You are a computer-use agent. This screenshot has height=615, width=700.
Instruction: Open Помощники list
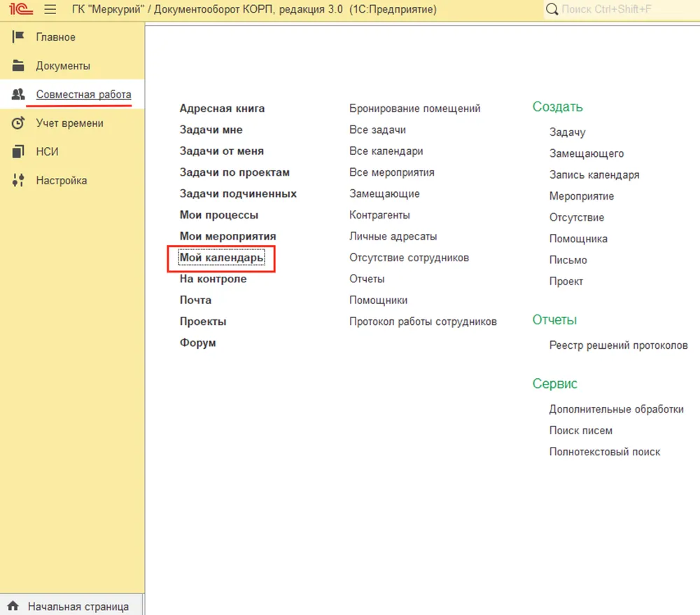378,300
